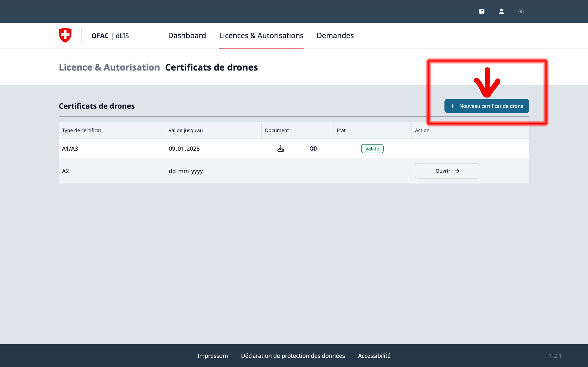Viewport: 588px width, 367px height.
Task: Open the user profile icon
Action: (x=501, y=11)
